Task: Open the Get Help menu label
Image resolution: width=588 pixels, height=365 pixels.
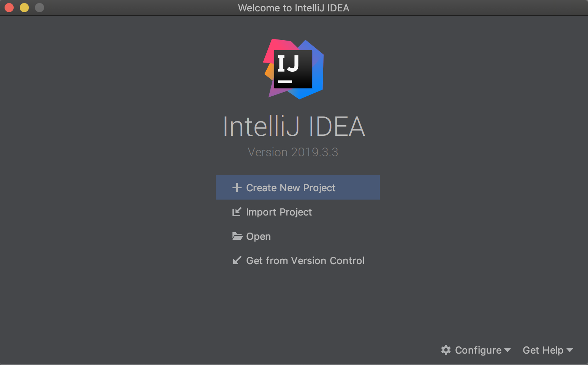Action: click(x=543, y=350)
